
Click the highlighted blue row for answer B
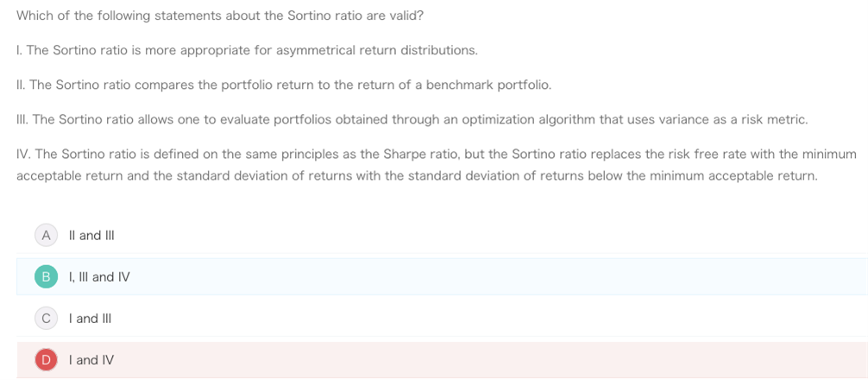443,276
